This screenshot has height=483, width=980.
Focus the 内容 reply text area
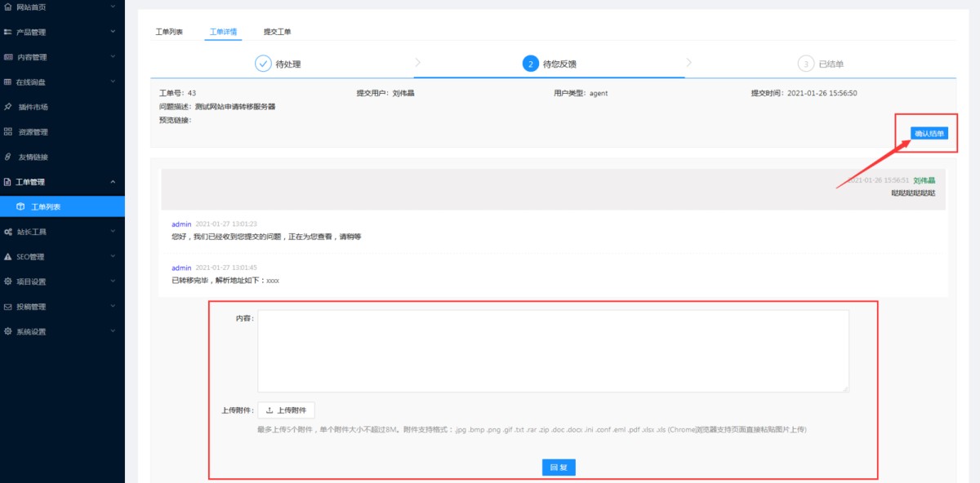[553, 351]
